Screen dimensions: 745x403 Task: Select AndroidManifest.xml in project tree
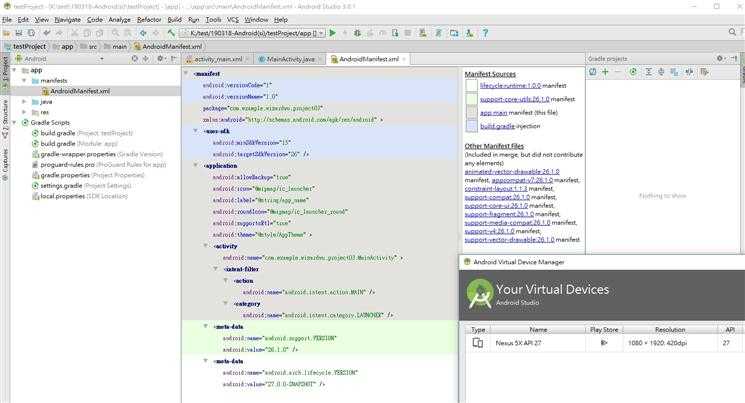pos(80,91)
